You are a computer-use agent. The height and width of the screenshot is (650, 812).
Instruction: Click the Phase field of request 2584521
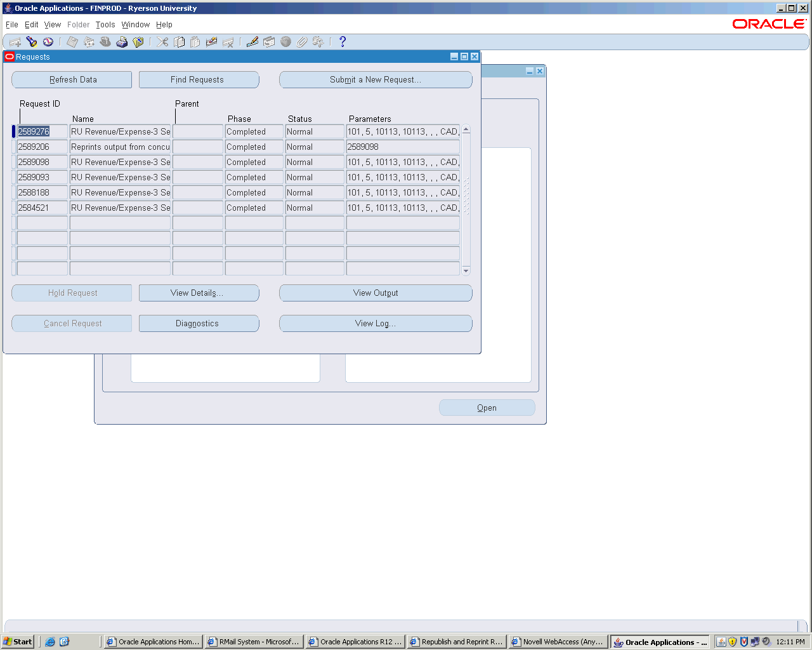click(254, 208)
